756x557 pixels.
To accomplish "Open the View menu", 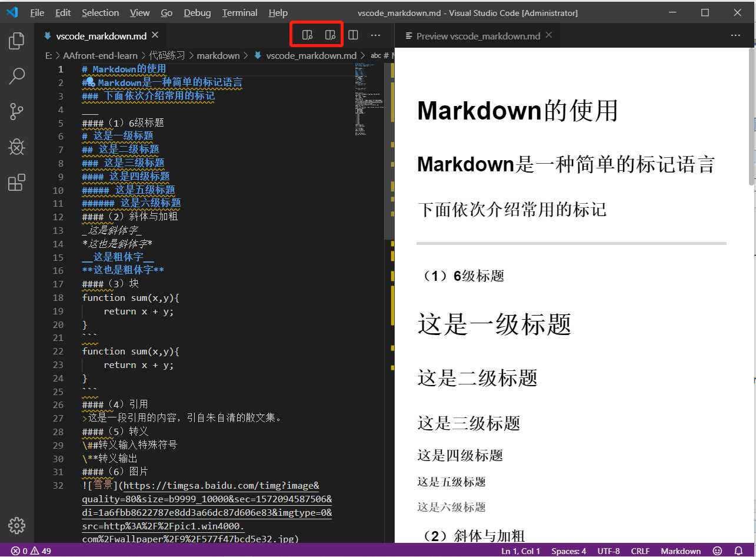I will (139, 12).
